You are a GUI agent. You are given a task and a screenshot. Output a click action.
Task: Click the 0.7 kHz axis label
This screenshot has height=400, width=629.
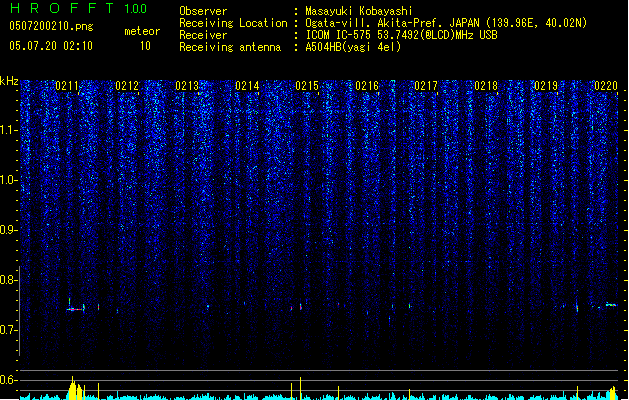click(x=9, y=330)
